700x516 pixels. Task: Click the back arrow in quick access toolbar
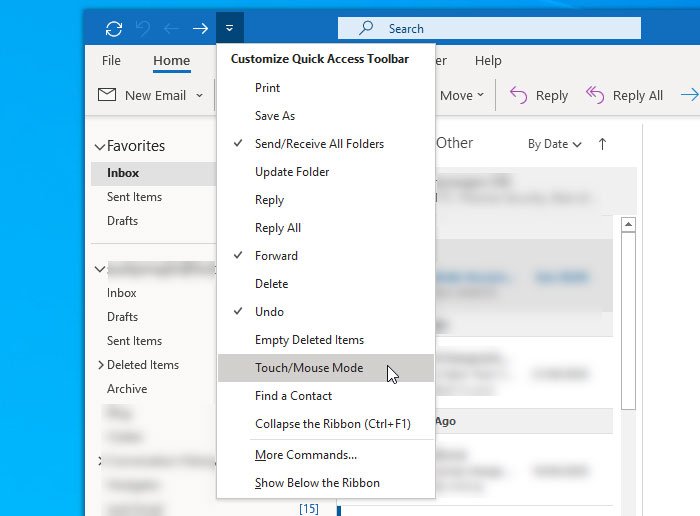(171, 29)
